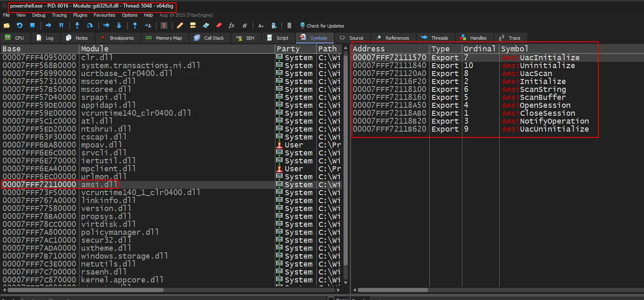
Task: Click Check for Updates button
Action: click(322, 25)
